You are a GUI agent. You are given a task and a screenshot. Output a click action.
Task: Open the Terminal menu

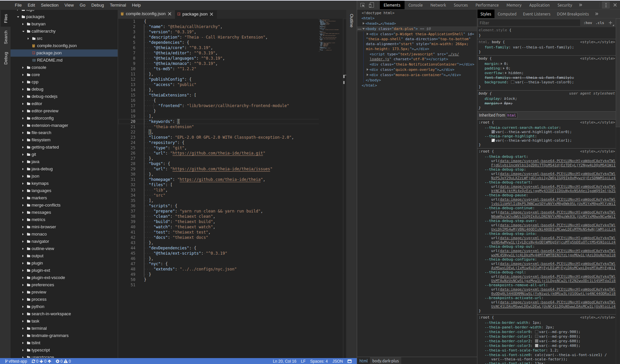tap(118, 5)
